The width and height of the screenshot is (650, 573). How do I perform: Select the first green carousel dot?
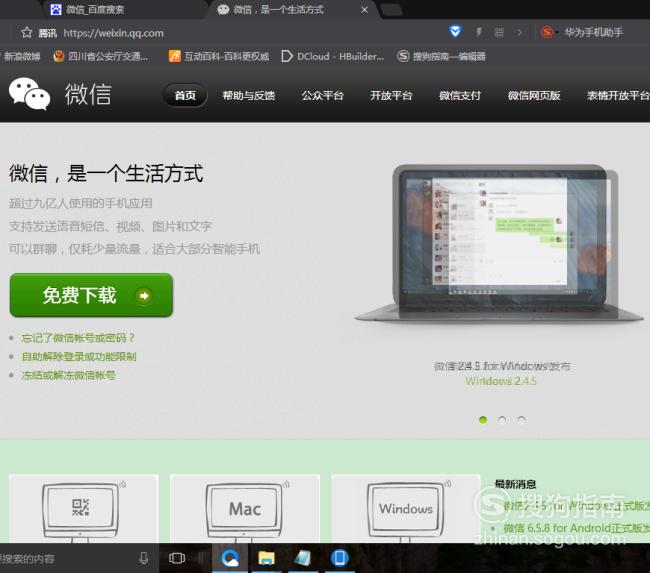pyautogui.click(x=483, y=420)
